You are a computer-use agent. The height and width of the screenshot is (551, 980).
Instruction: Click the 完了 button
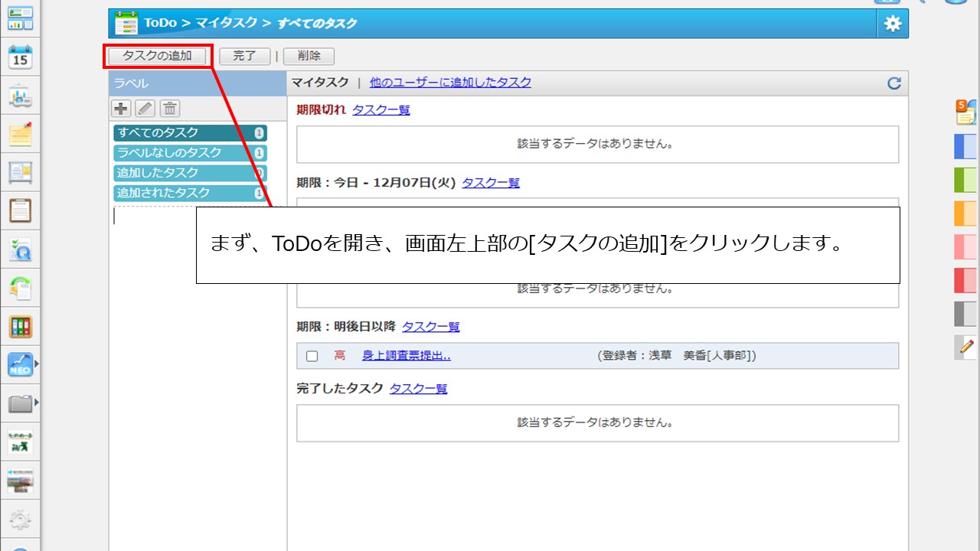[x=244, y=56]
